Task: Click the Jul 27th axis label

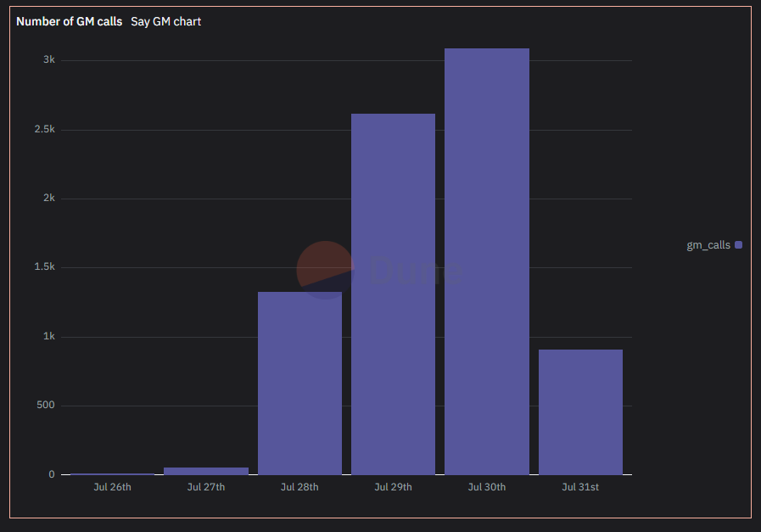Action: point(206,487)
